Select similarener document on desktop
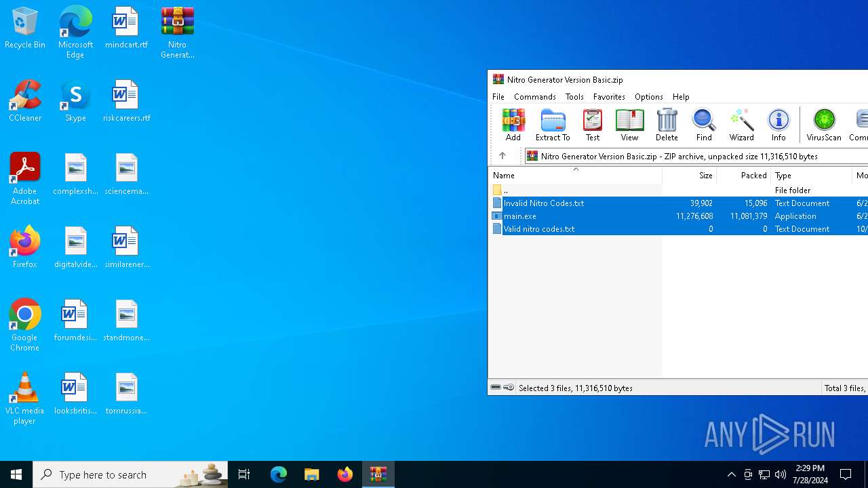The width and height of the screenshot is (868, 488). [126, 248]
